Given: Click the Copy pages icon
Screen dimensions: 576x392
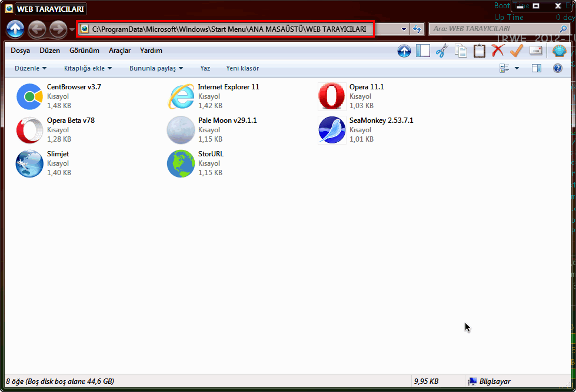Looking at the screenshot, I should click(x=461, y=51).
